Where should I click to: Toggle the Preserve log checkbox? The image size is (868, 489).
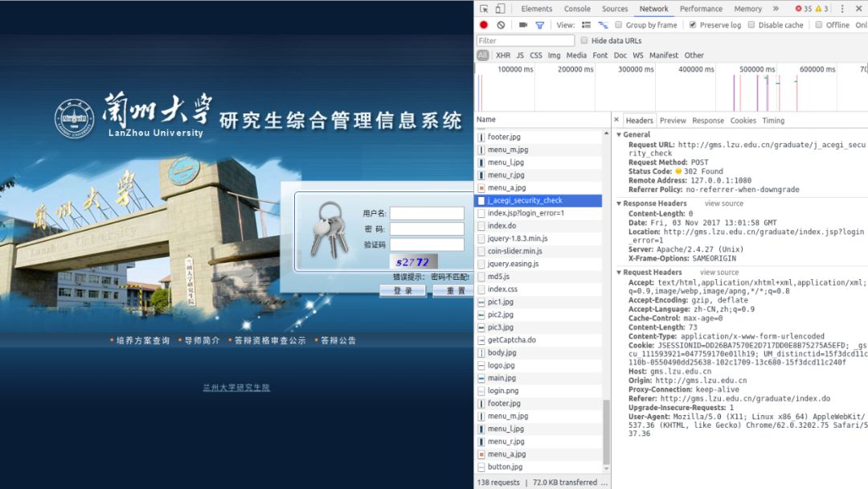click(x=693, y=25)
